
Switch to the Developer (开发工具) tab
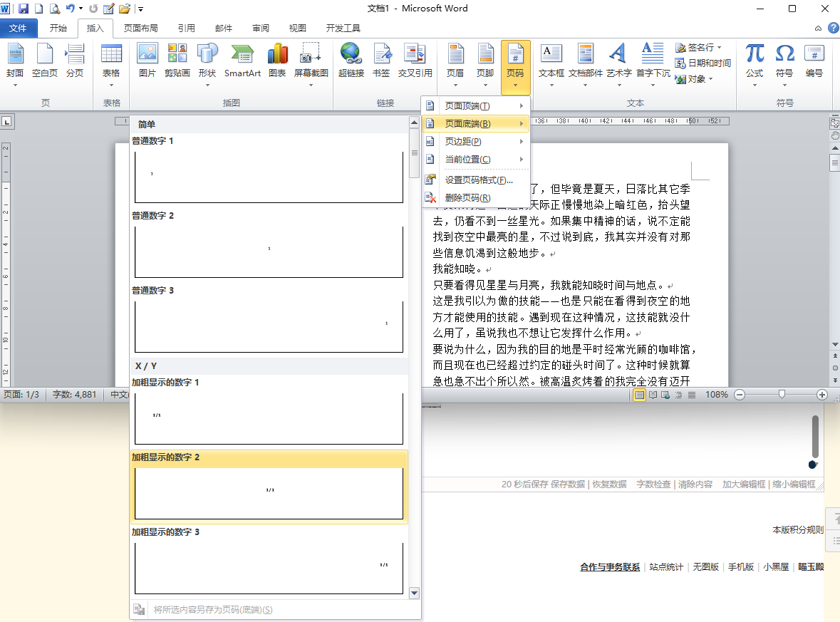click(343, 28)
